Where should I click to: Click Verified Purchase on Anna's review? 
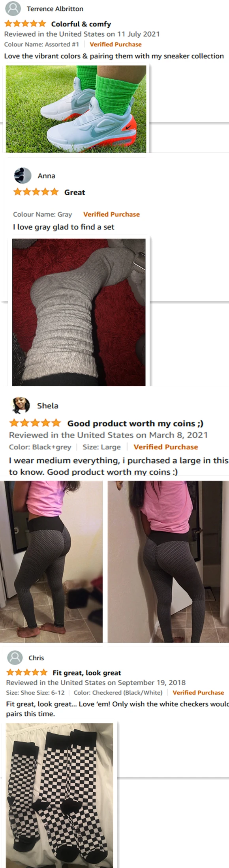(111, 214)
